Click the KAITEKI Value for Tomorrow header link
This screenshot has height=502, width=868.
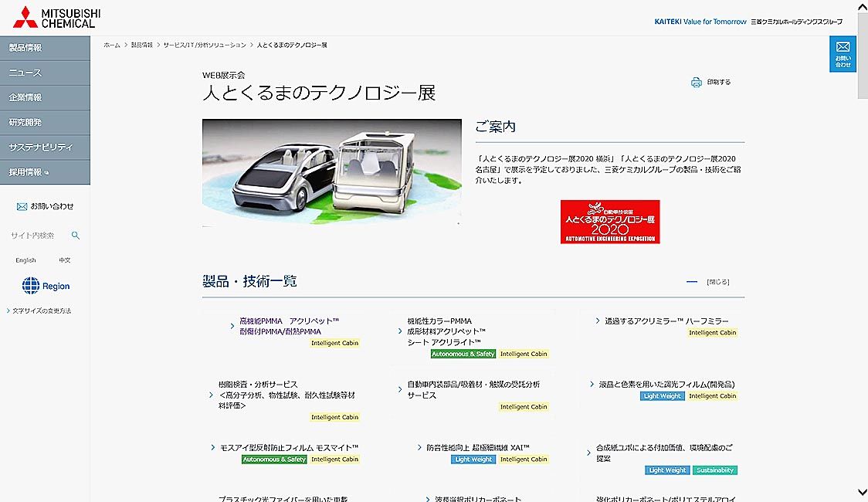point(700,22)
